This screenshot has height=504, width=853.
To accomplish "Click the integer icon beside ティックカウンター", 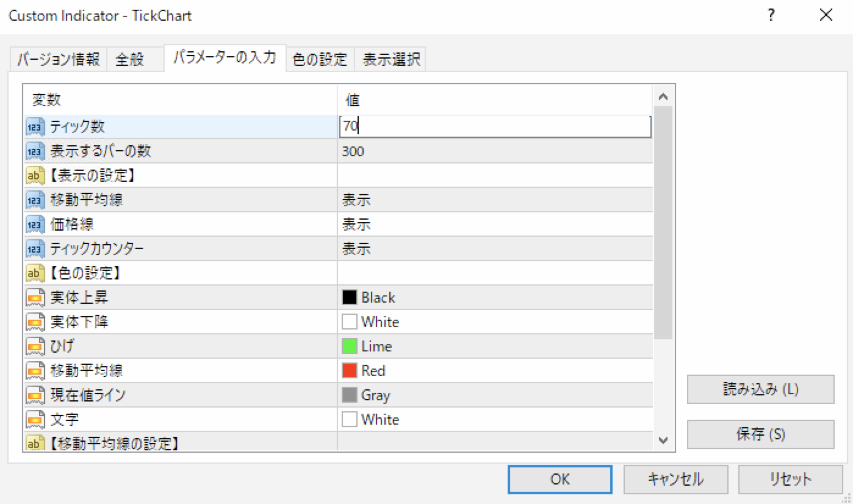I will (35, 249).
